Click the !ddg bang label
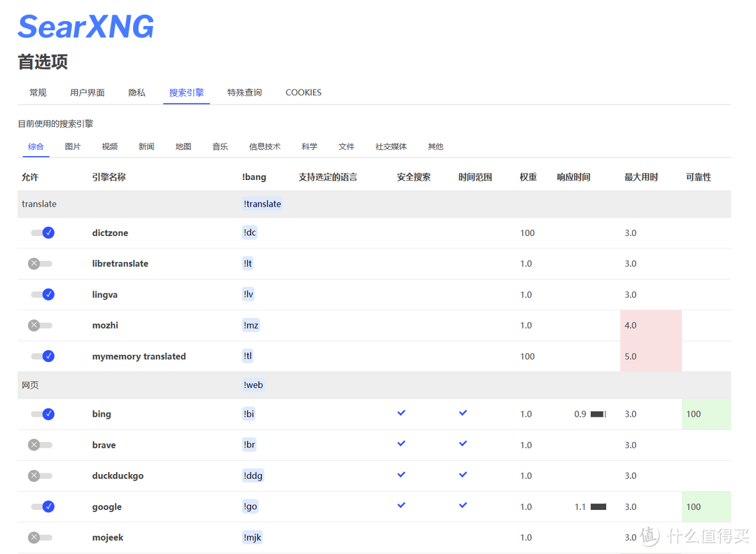Screen dimensions: 756x554 (x=253, y=476)
